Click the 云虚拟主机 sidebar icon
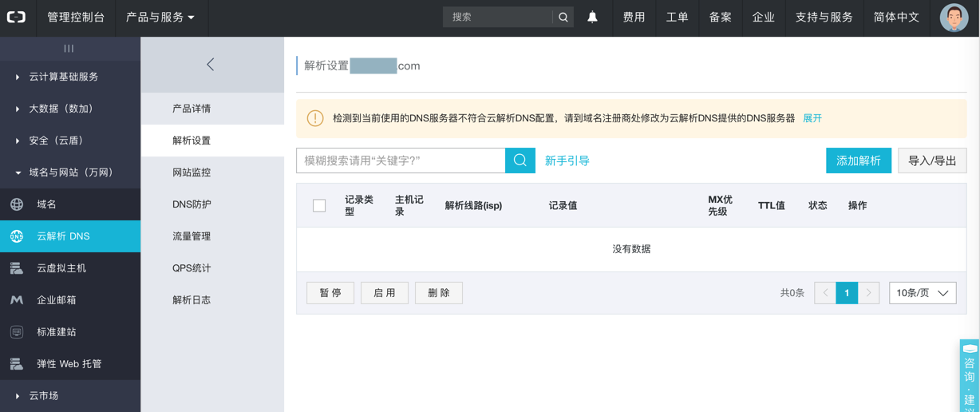The image size is (980, 412). tap(17, 268)
